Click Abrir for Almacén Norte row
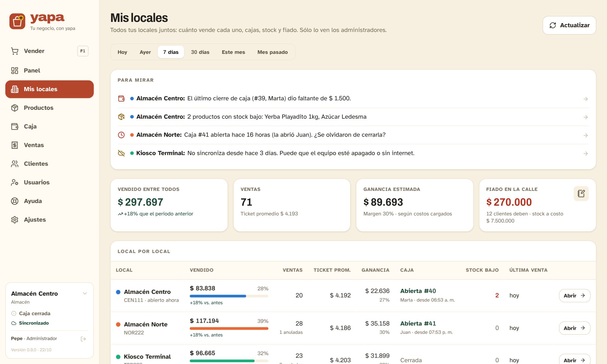Screen dimensions: 607x364 (x=574, y=328)
